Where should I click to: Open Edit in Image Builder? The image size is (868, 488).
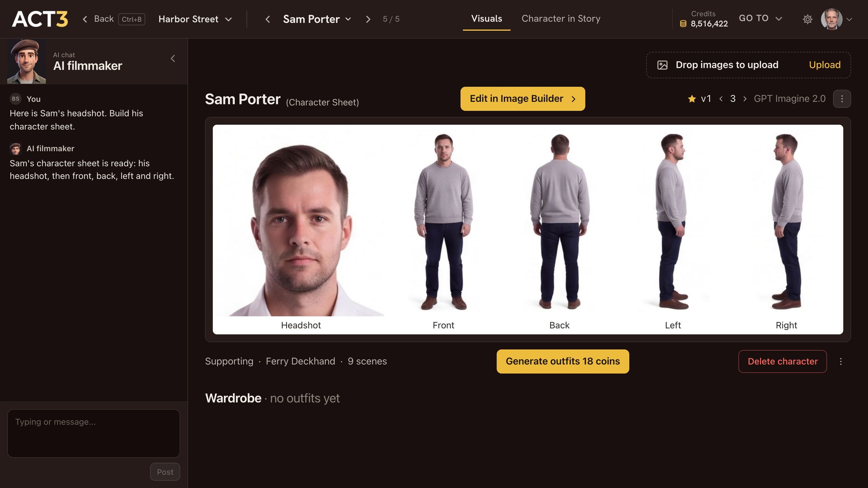click(x=523, y=99)
